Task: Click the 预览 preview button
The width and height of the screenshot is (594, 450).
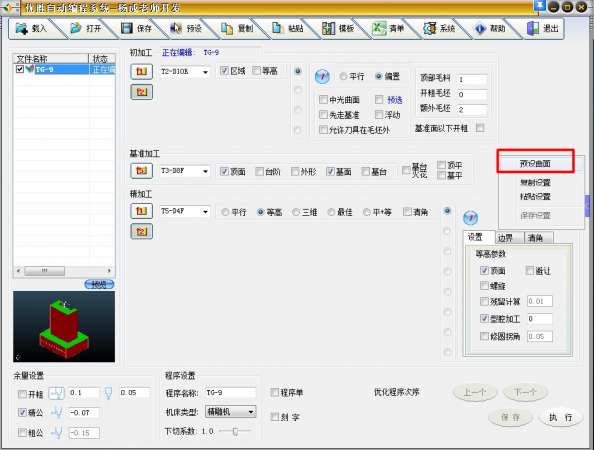Action: [x=99, y=284]
